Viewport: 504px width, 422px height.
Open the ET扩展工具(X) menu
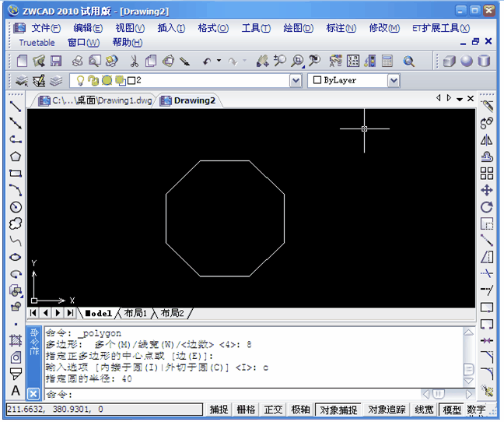coord(441,28)
